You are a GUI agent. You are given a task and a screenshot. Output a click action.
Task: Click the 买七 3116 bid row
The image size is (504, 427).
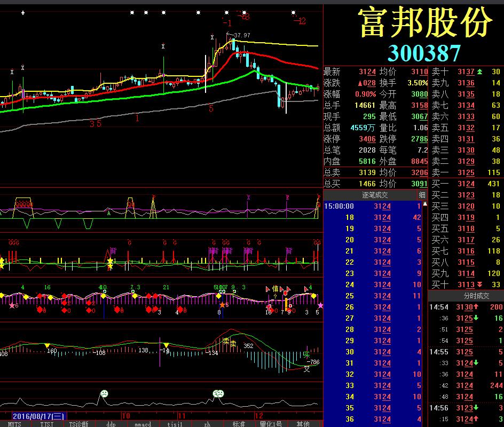pos(466,251)
